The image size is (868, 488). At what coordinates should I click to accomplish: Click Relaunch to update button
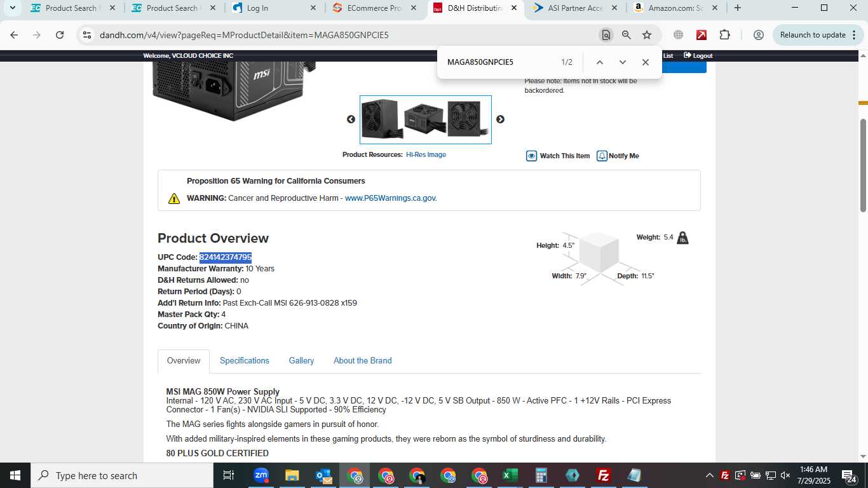[817, 35]
